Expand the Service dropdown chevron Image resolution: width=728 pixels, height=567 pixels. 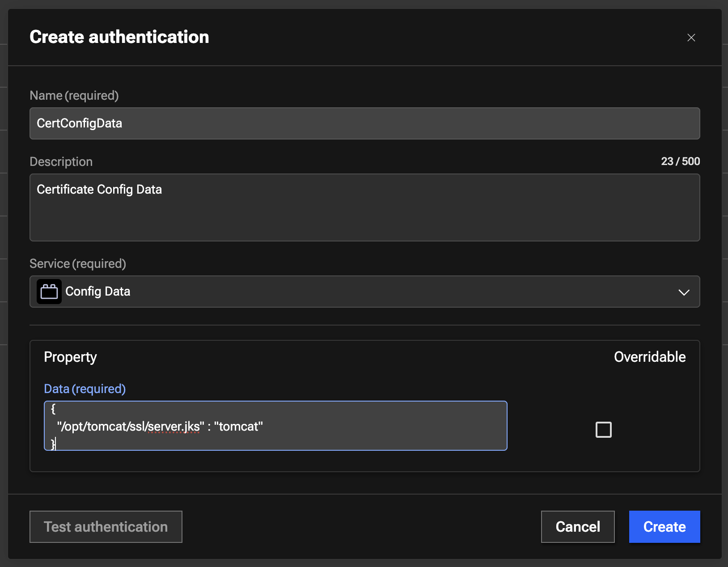pyautogui.click(x=684, y=292)
